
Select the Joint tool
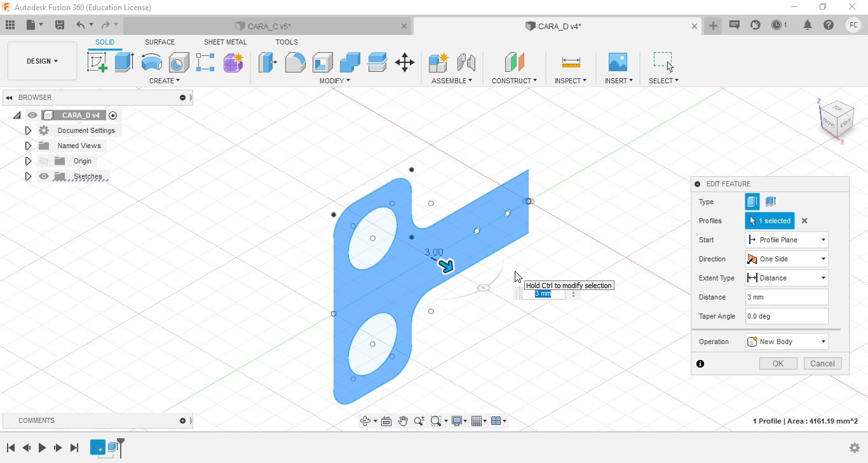pos(466,62)
